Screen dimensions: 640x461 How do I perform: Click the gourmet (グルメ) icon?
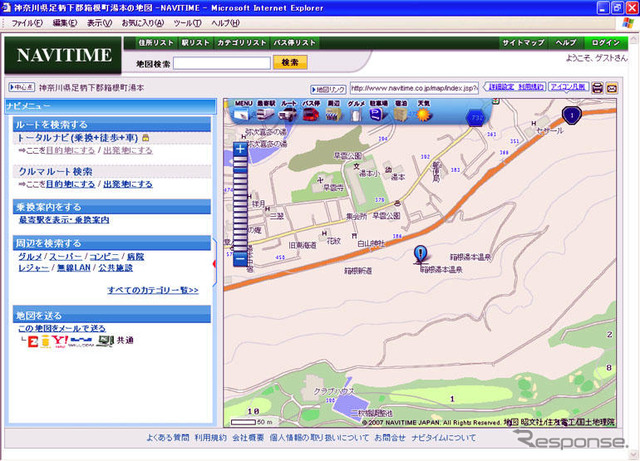[x=356, y=114]
